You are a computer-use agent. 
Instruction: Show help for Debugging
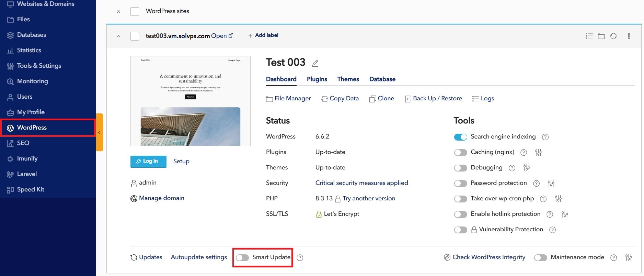point(512,168)
